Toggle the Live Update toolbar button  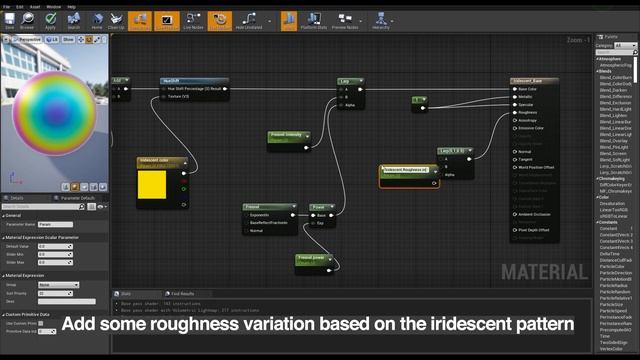point(220,20)
